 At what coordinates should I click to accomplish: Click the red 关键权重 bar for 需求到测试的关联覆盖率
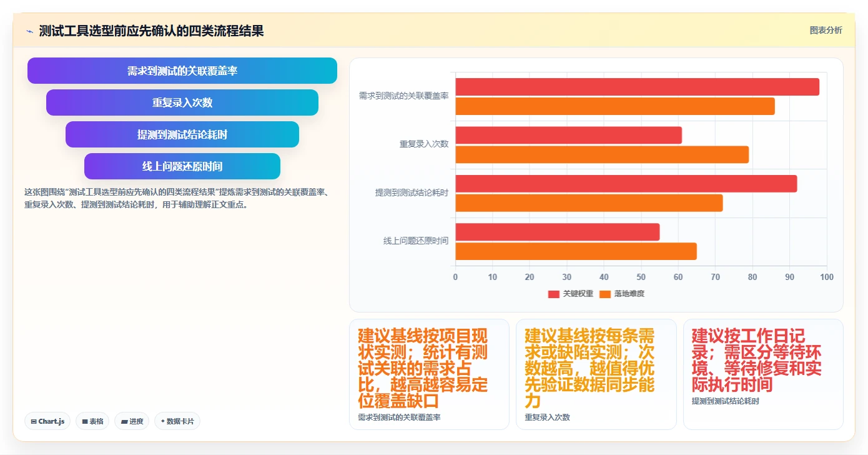637,87
